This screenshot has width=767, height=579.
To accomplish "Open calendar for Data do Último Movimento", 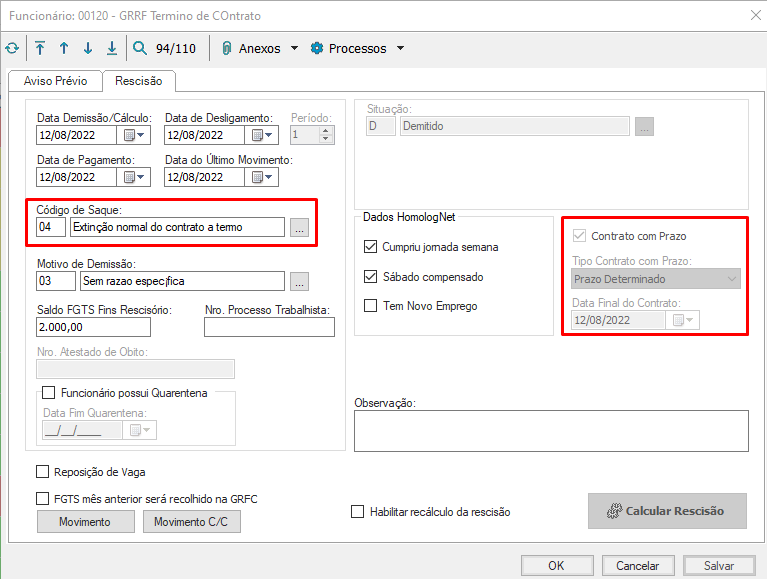I will [x=262, y=177].
